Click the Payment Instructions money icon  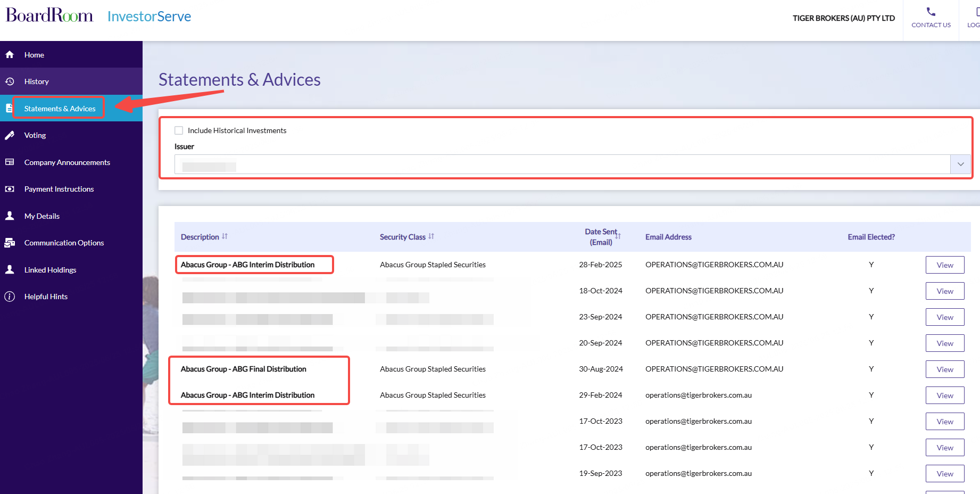click(10, 189)
